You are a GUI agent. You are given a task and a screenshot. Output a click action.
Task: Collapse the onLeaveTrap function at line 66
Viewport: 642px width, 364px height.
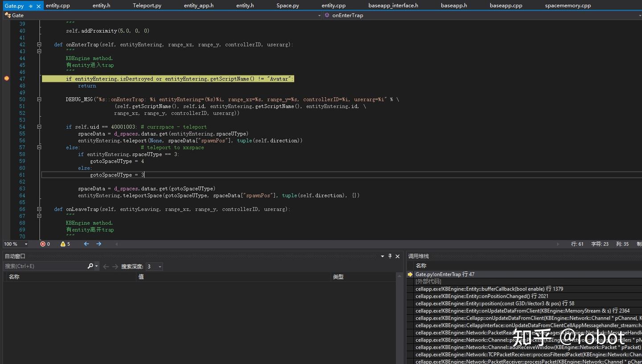(39, 209)
